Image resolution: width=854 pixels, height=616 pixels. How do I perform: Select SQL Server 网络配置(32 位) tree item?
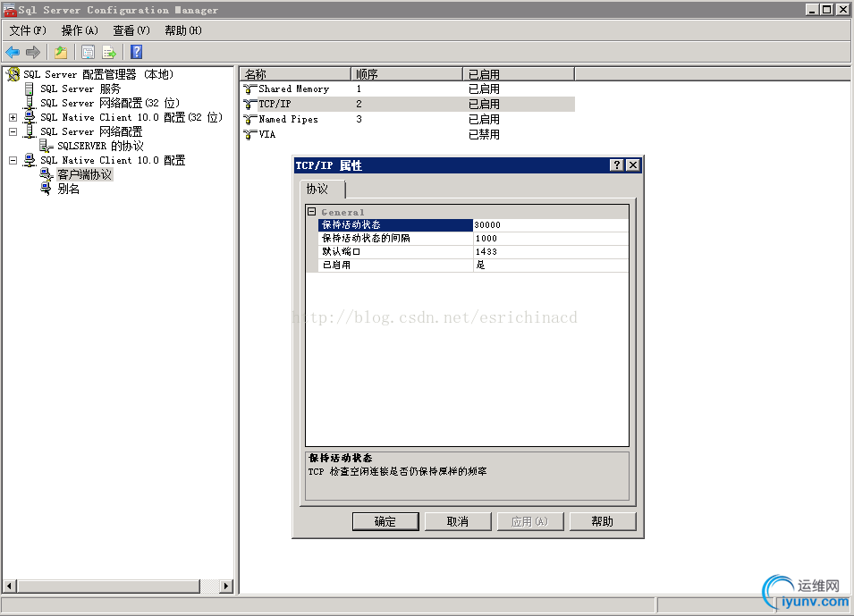tap(109, 103)
